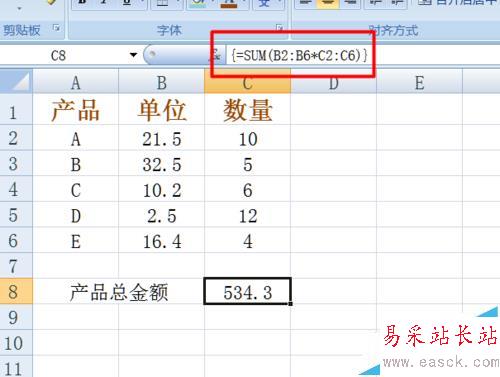The width and height of the screenshot is (500, 377).
Task: Click the 产品 header cell
Action: coord(76,109)
